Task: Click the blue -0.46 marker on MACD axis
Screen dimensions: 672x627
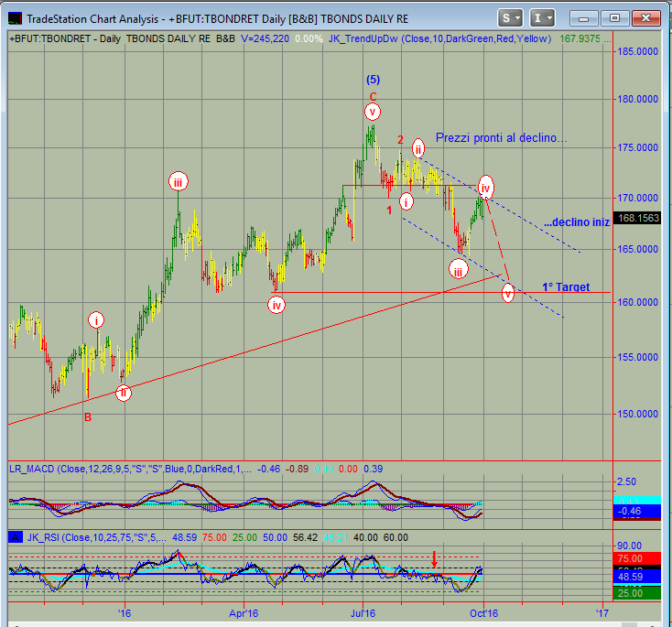Action: tap(637, 511)
